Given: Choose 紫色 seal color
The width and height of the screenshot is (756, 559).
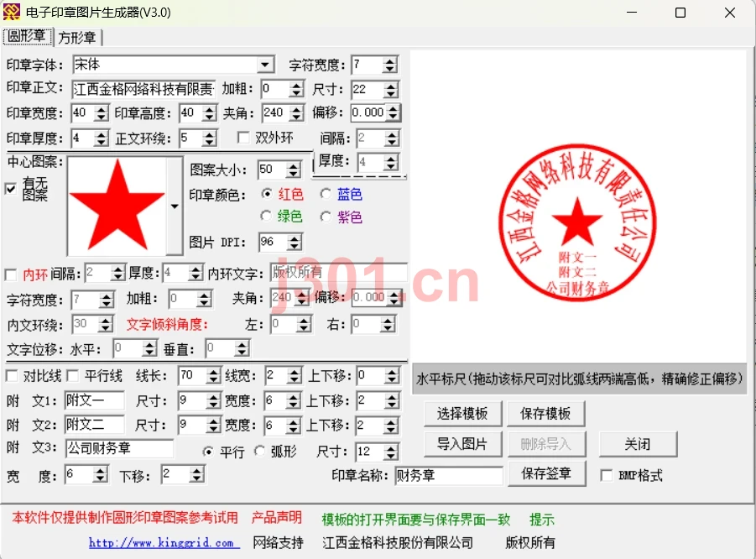Looking at the screenshot, I should tap(326, 217).
